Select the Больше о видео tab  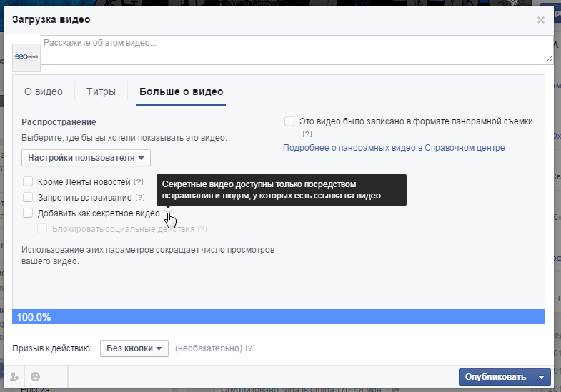coord(181,92)
